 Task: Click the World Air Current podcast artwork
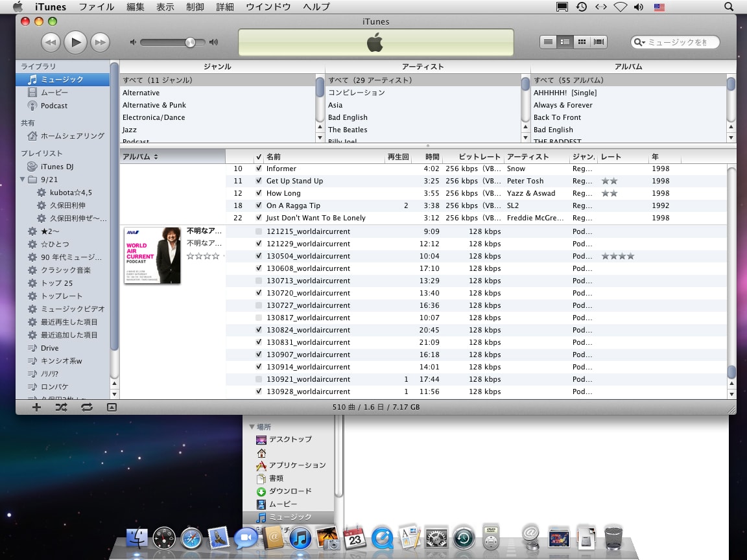152,255
